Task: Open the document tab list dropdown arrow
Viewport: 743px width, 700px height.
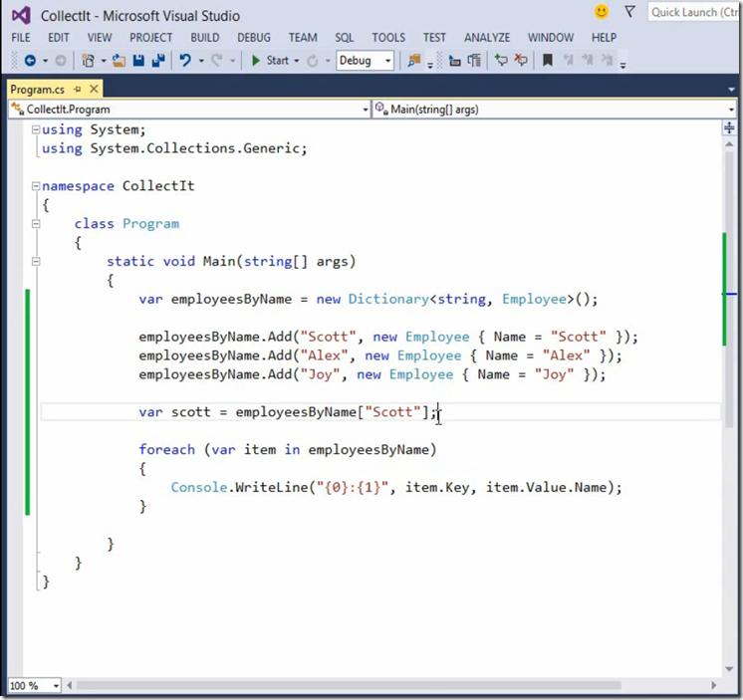Action: [x=731, y=90]
